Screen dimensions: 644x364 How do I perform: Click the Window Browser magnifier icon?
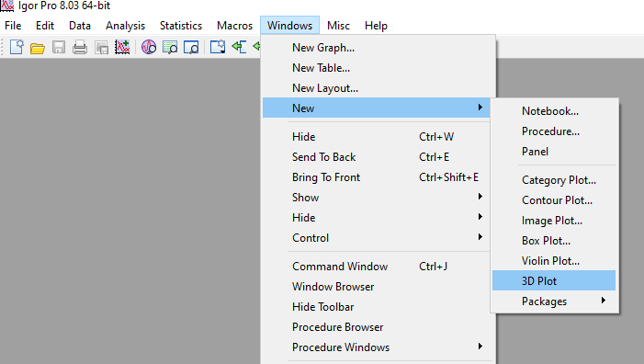pyautogui.click(x=191, y=47)
